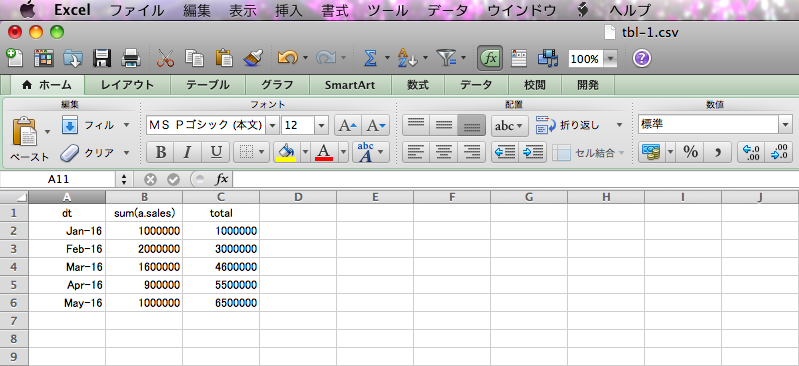Image resolution: width=799 pixels, height=366 pixels.
Task: Toggle the fx Formula Builder button
Action: click(490, 58)
